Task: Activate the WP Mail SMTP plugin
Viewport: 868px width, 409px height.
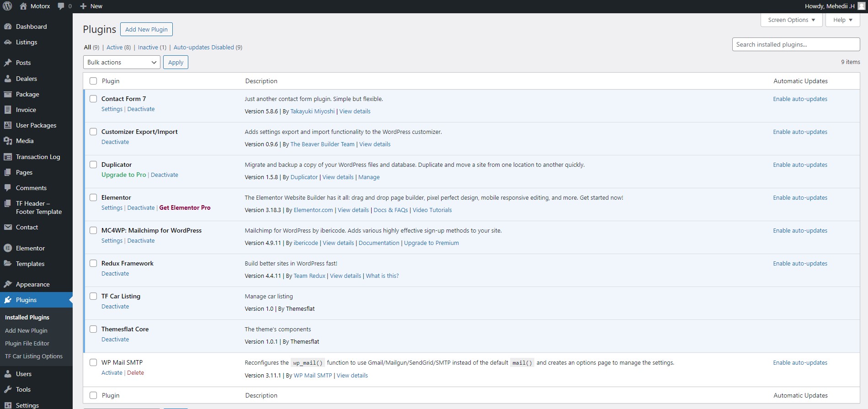Action: (112, 372)
